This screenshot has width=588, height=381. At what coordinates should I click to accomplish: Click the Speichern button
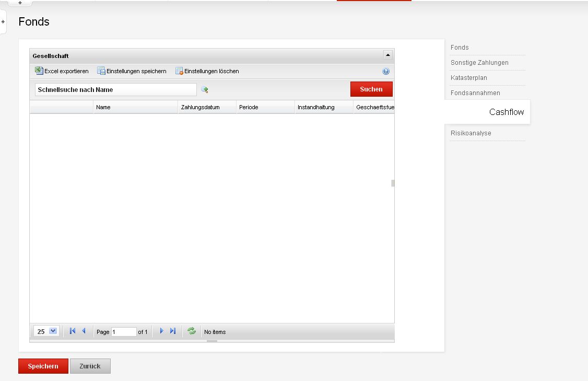(43, 366)
